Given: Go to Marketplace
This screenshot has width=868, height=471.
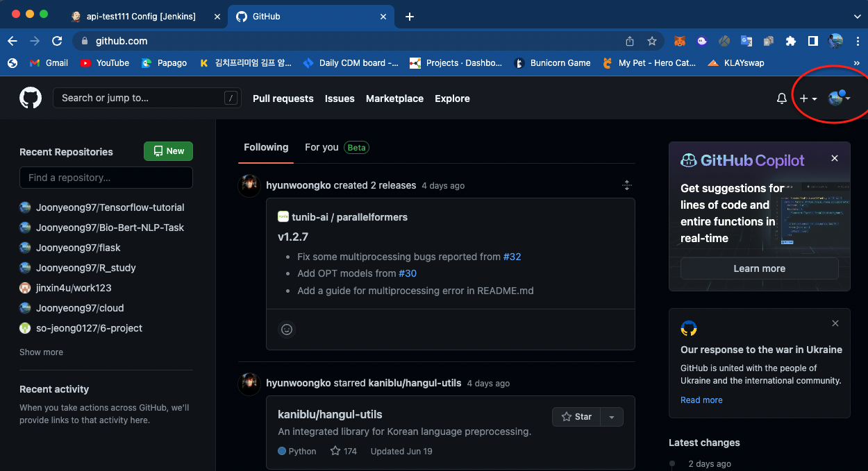Looking at the screenshot, I should pyautogui.click(x=394, y=99).
